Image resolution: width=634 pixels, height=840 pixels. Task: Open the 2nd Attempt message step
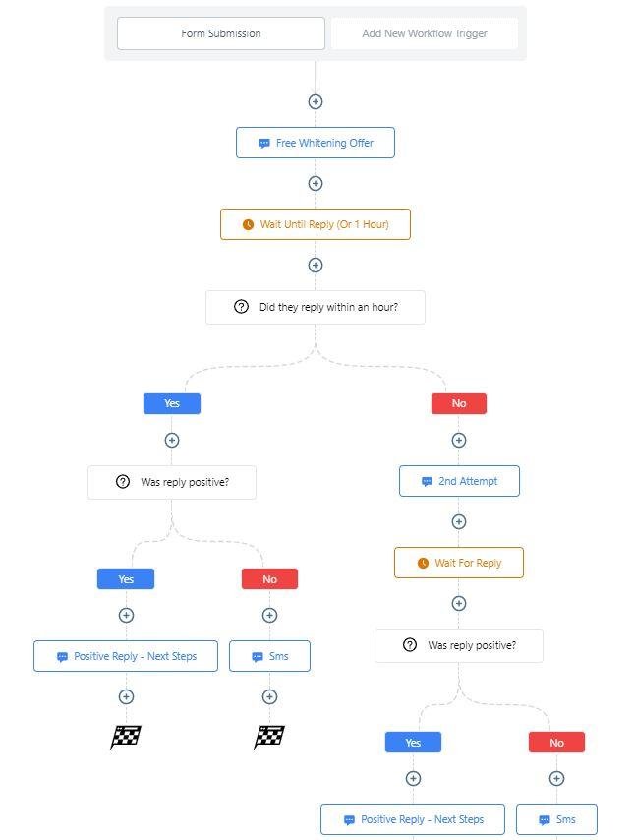pyautogui.click(x=459, y=481)
